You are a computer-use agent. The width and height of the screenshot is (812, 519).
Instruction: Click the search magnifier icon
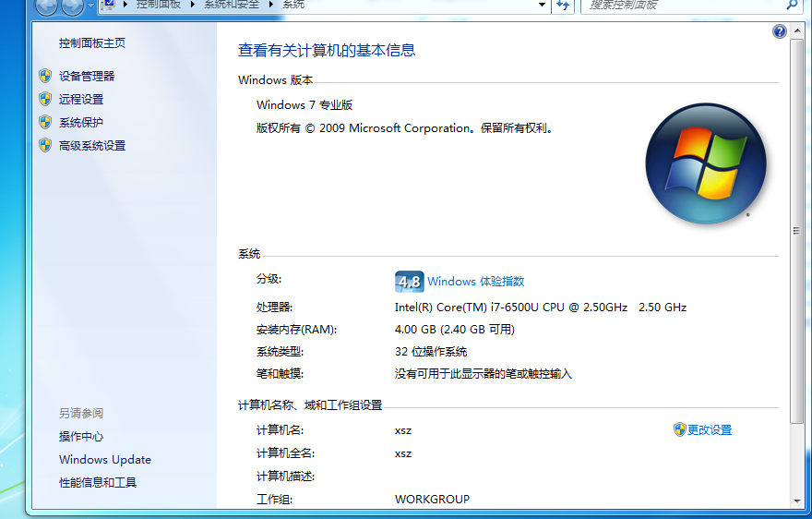792,5
